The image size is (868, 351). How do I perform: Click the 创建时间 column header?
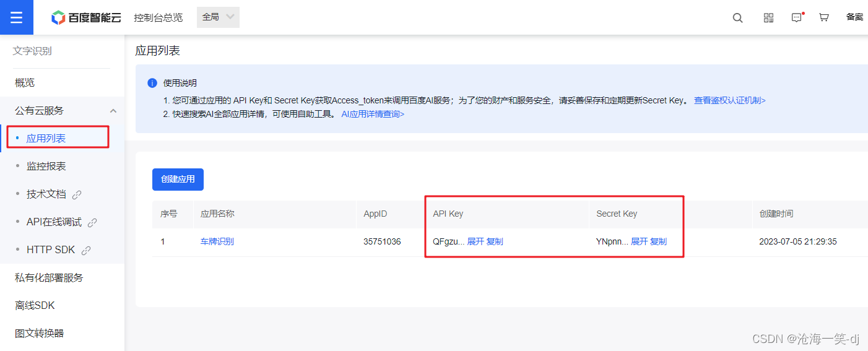(x=776, y=214)
